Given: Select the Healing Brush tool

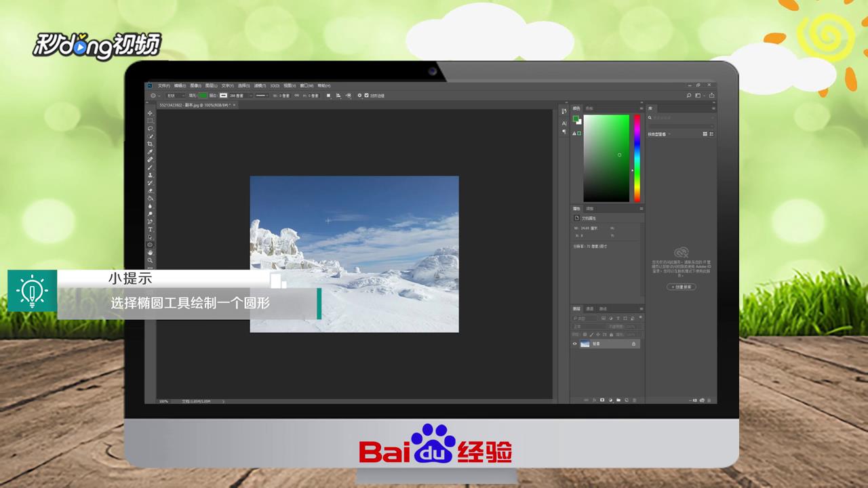Looking at the screenshot, I should pyautogui.click(x=150, y=159).
